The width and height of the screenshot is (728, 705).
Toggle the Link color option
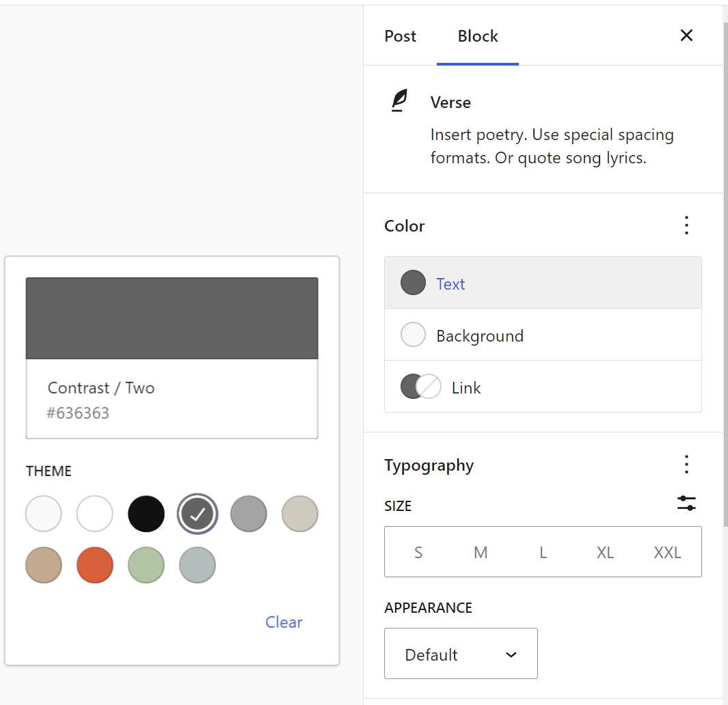(420, 387)
